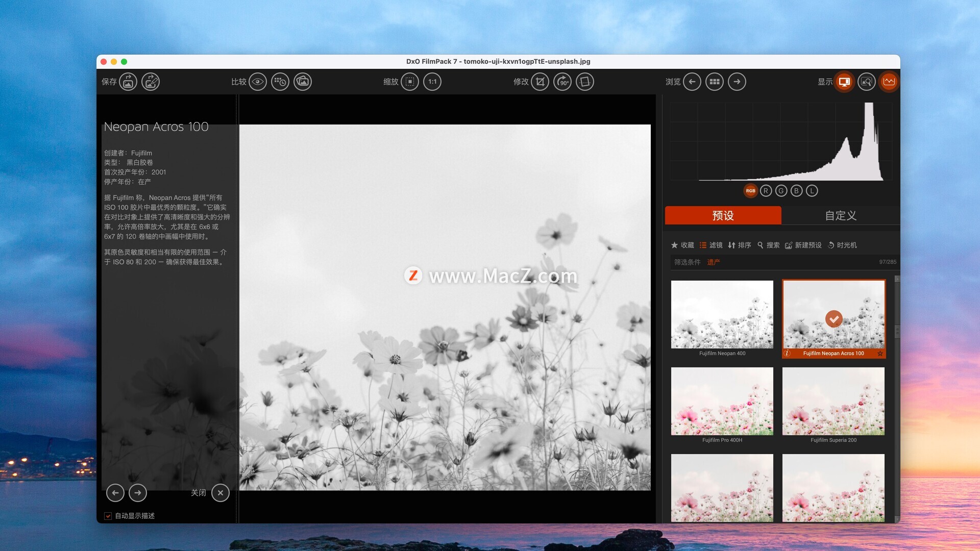
Task: Click the horizon straighten tool icon
Action: tap(585, 82)
